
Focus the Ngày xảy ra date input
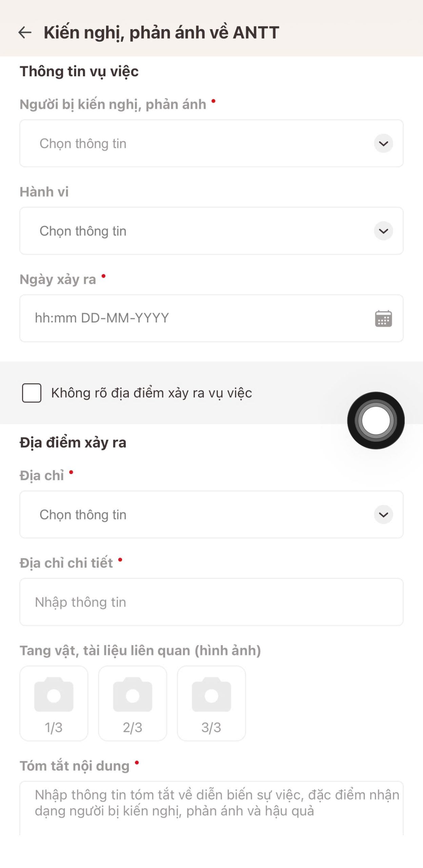(190, 318)
